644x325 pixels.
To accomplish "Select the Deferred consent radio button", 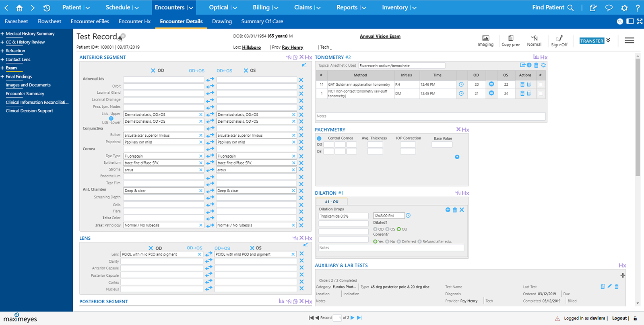I will pyautogui.click(x=399, y=242).
